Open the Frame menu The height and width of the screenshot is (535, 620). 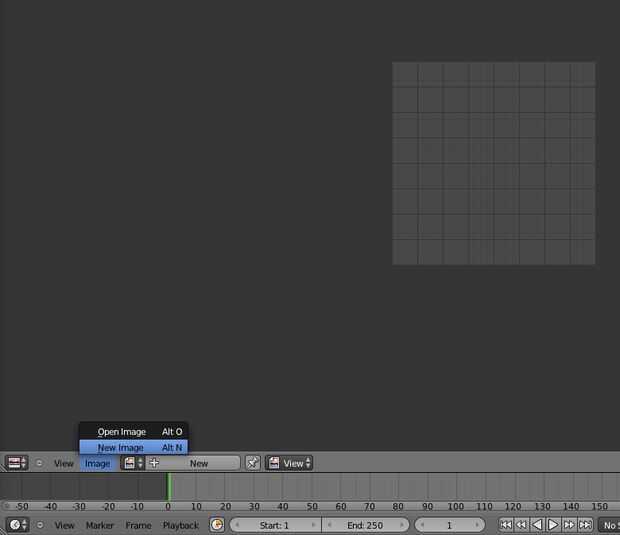(x=138, y=525)
